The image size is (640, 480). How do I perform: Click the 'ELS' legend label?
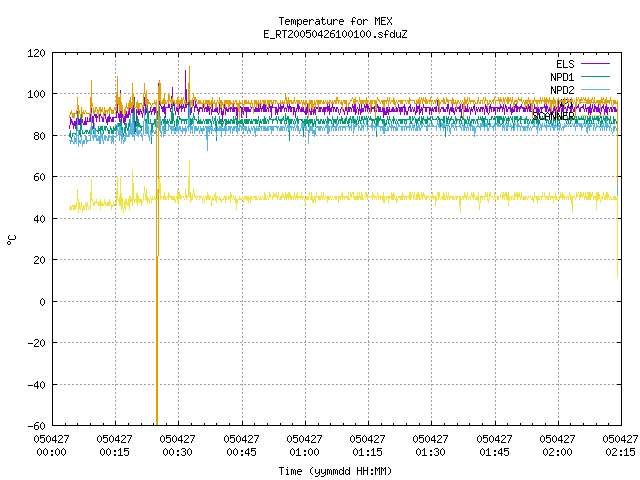pos(565,64)
